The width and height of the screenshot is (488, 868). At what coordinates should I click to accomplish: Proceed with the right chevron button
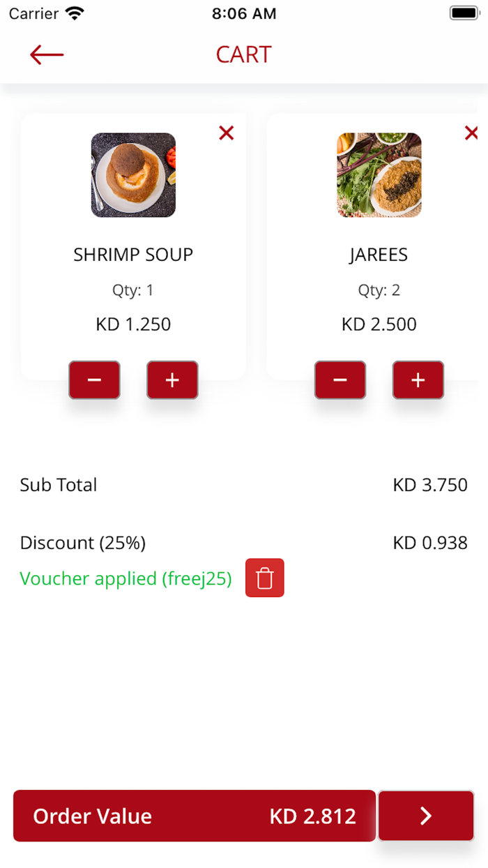pos(426,816)
